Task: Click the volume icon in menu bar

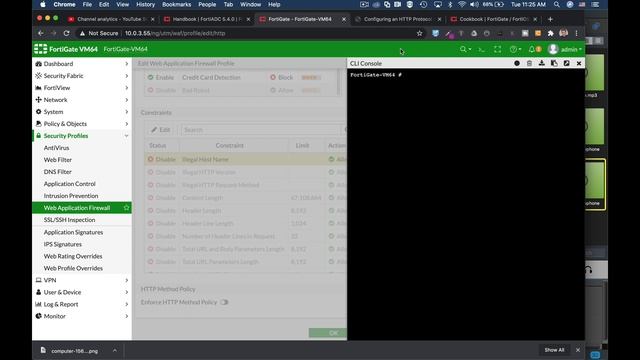Action: 474,4
